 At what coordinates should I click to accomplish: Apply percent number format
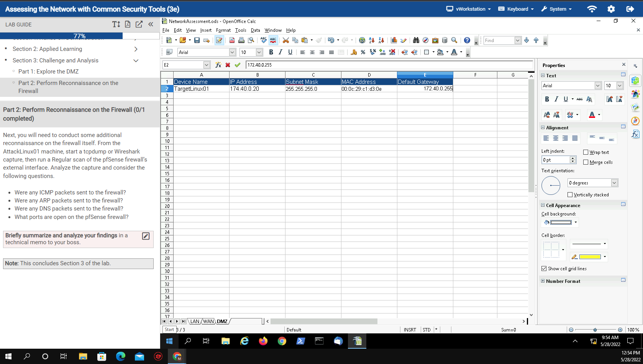point(363,52)
